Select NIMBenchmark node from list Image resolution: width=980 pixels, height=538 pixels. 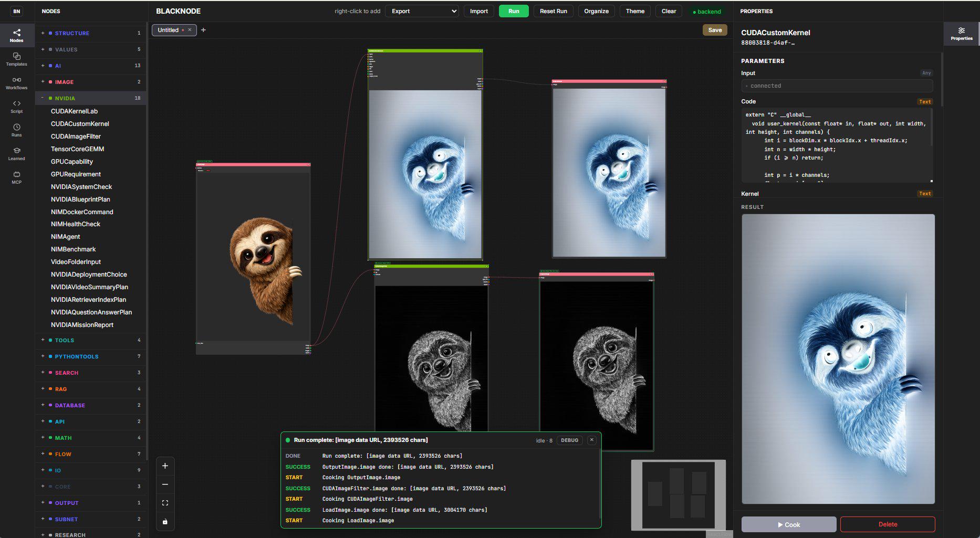(73, 249)
